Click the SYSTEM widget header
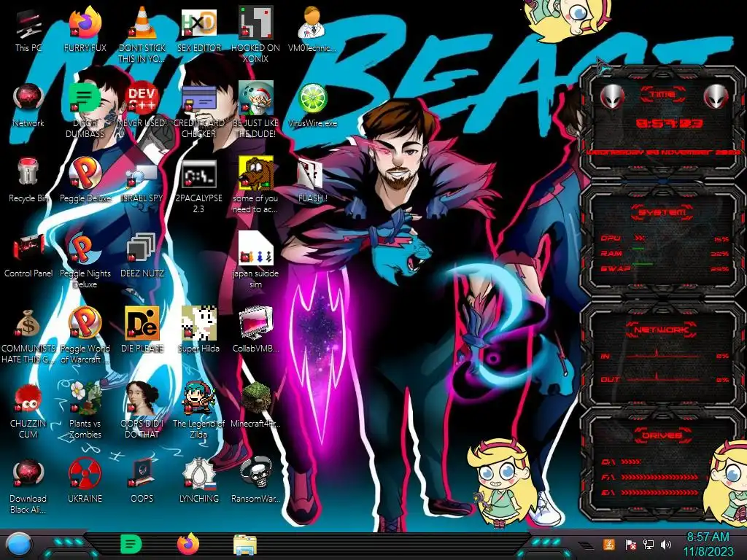The height and width of the screenshot is (560, 747). click(662, 212)
